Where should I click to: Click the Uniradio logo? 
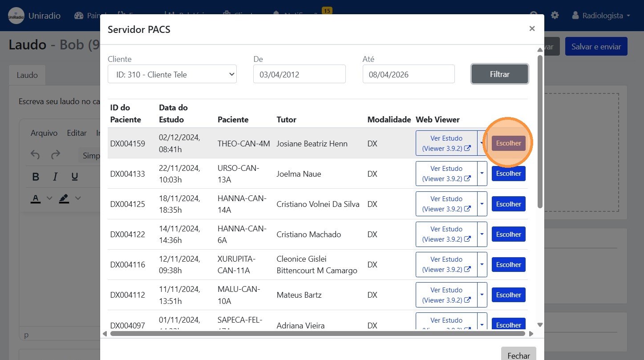tap(16, 16)
